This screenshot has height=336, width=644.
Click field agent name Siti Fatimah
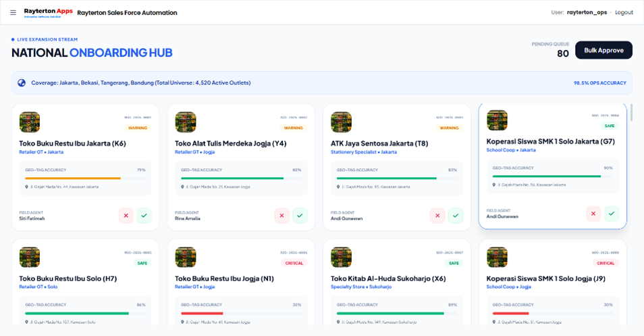tap(32, 218)
